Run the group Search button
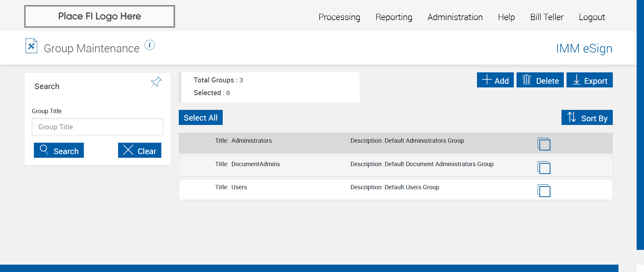This screenshot has width=644, height=272. pyautogui.click(x=59, y=150)
